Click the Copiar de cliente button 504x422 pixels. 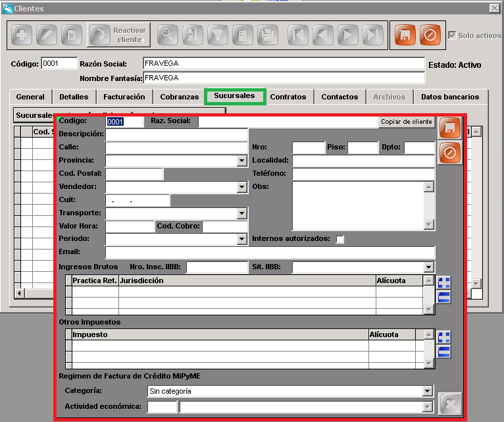point(406,122)
